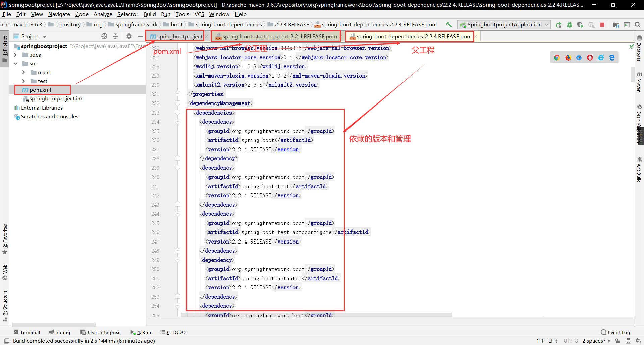Toggle the read-only lock in status bar
The width and height of the screenshot is (644, 345).
coord(618,341)
